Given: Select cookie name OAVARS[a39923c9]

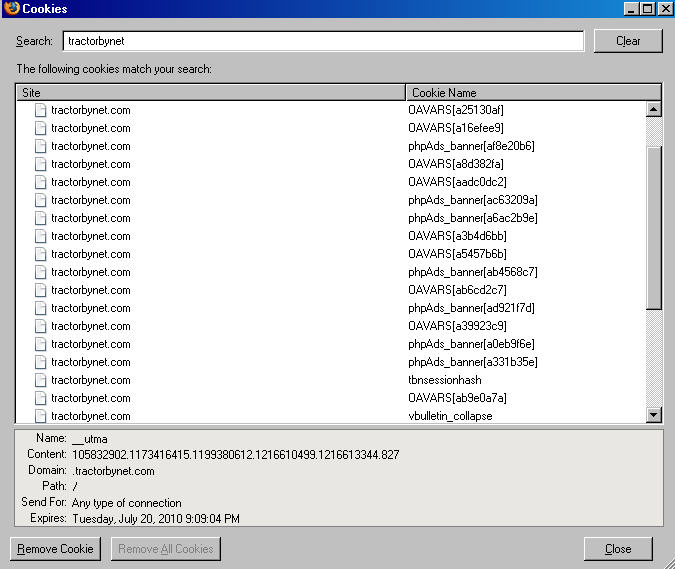Looking at the screenshot, I should [457, 326].
